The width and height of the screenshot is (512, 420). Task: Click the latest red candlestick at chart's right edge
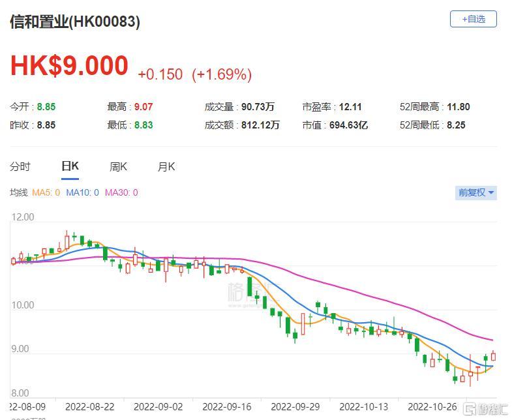coord(493,355)
